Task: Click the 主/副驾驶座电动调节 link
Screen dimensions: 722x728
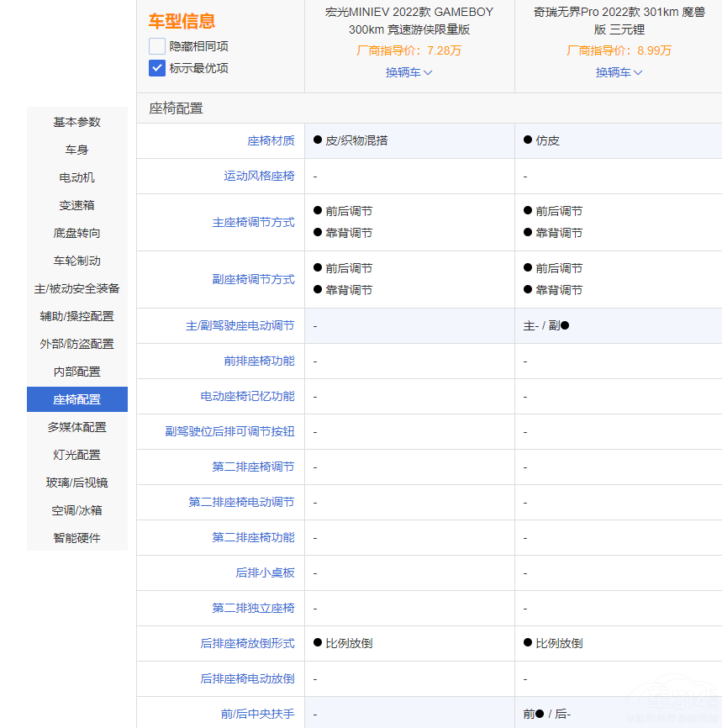Action: [240, 325]
